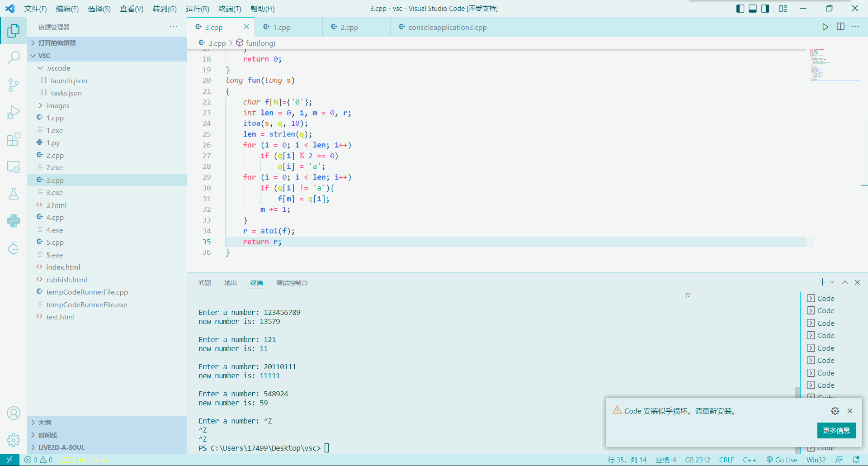Collapse the .vscode folder
Image resolution: width=868 pixels, height=466 pixels.
coord(107,68)
